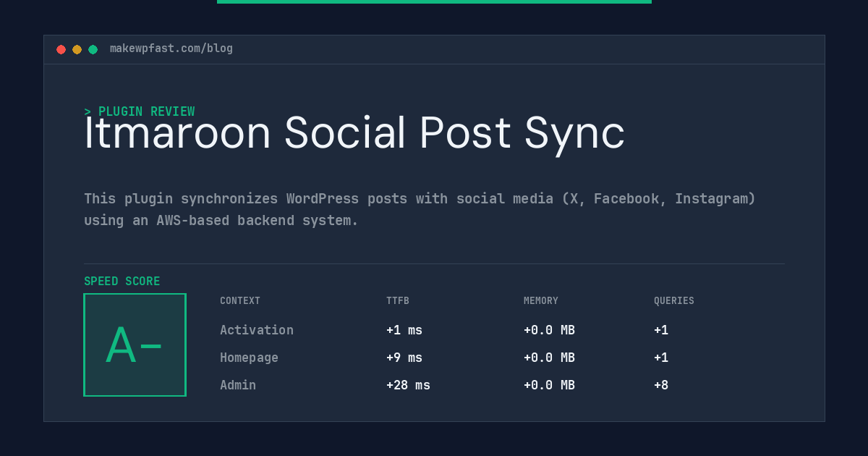
Task: Click the Activation row queries value
Action: (x=661, y=330)
